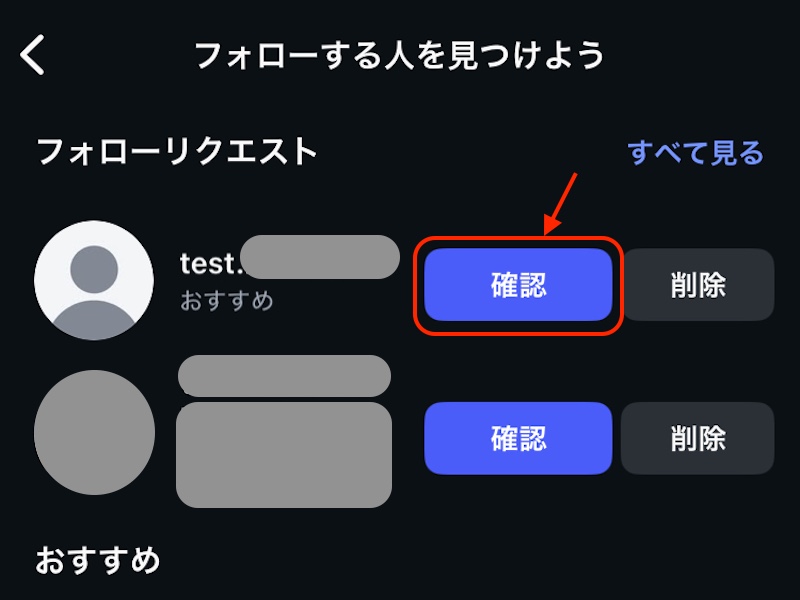Tap 確認 for the second follow request
Screen dimensions: 800x600
516,440
